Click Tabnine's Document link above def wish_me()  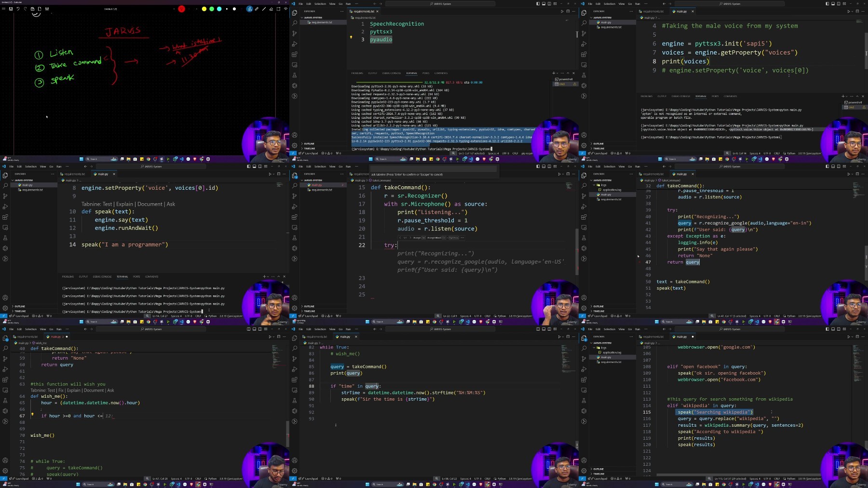pyautogui.click(x=94, y=390)
